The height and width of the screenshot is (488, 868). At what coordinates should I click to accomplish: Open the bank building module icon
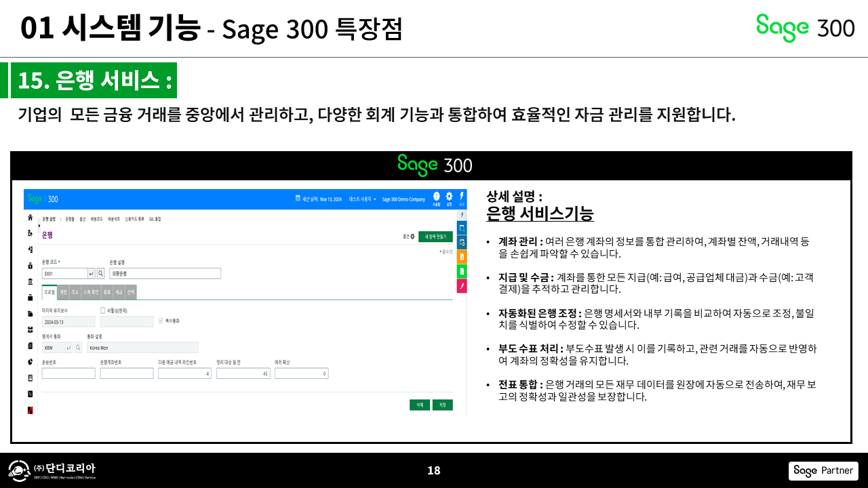coord(30,281)
